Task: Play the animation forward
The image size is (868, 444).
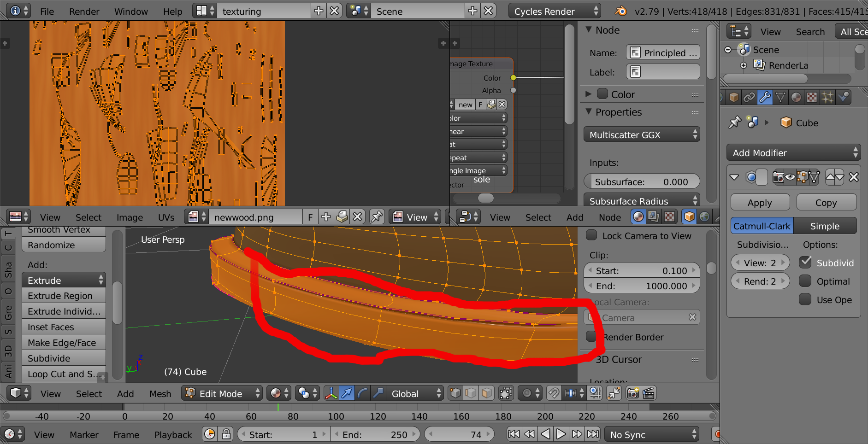Action: (x=561, y=434)
